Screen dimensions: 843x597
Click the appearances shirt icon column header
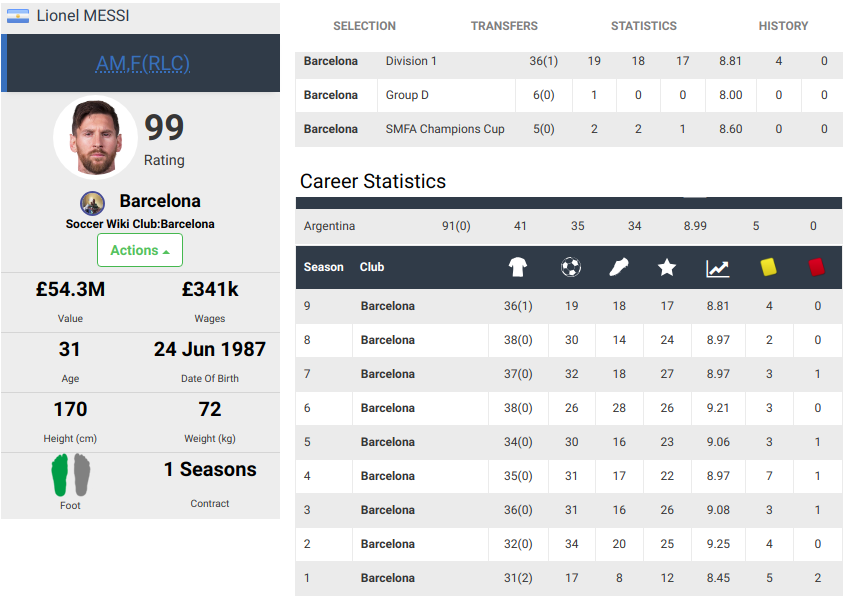pyautogui.click(x=517, y=267)
